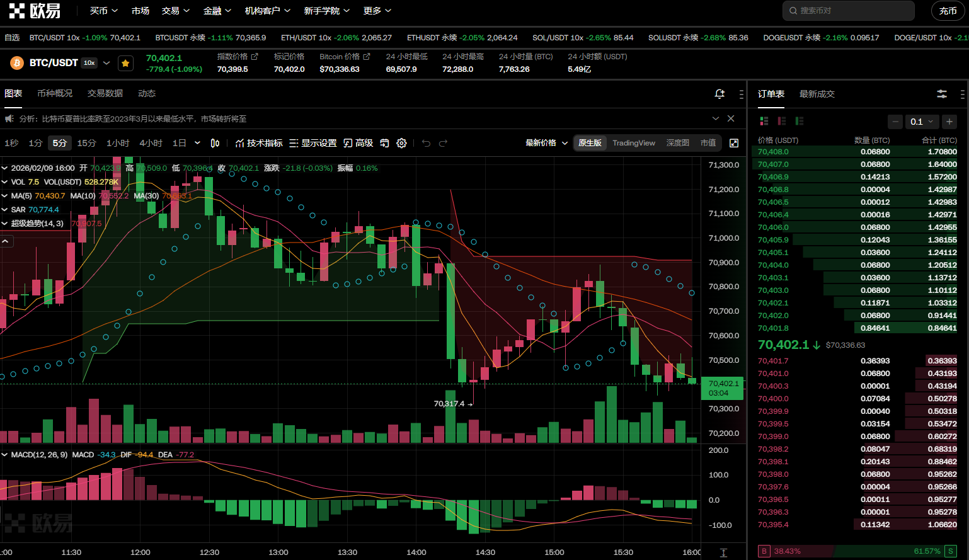Open chart settings gear icon
The width and height of the screenshot is (969, 560).
(x=401, y=143)
